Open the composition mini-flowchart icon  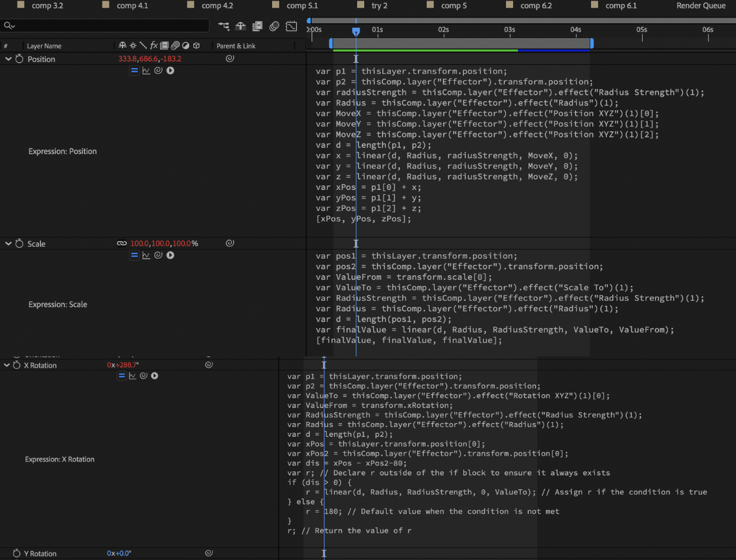(x=224, y=26)
